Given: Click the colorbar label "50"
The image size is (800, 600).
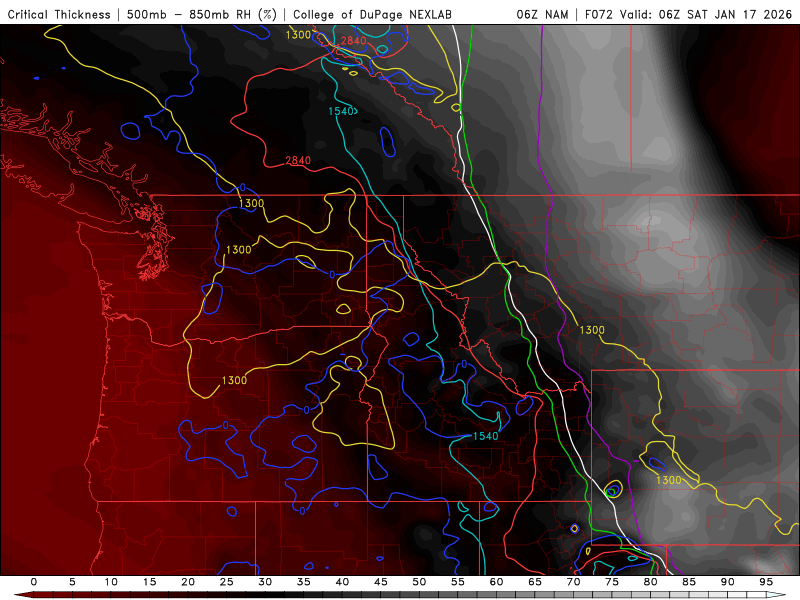Looking at the screenshot, I should click(419, 582).
